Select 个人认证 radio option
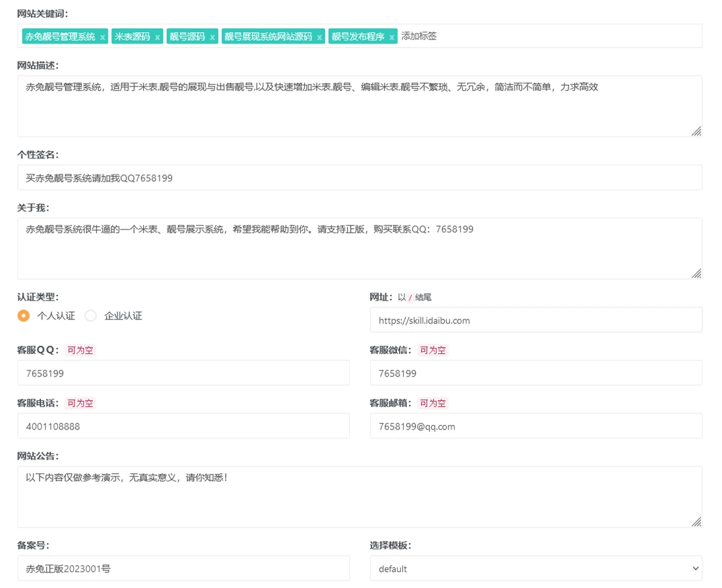This screenshot has width=722, height=588. coord(24,315)
